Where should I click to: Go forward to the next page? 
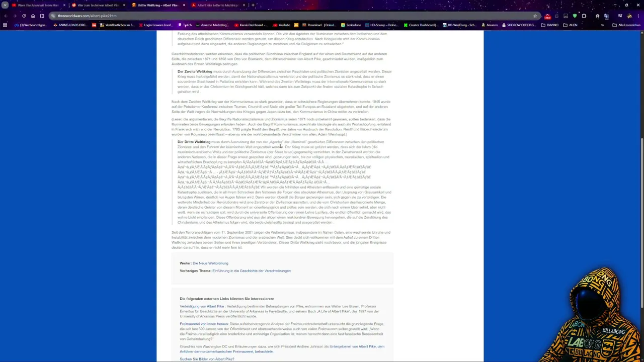[15, 16]
